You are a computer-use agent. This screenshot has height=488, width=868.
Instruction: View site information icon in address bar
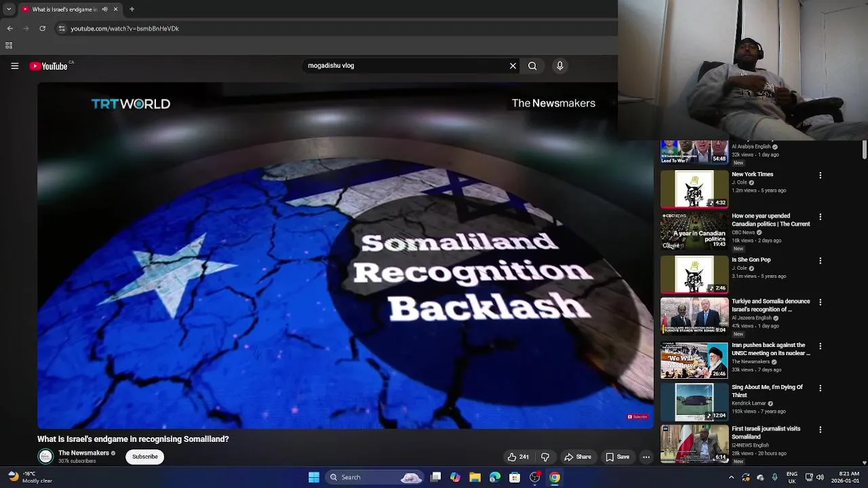pos(62,28)
